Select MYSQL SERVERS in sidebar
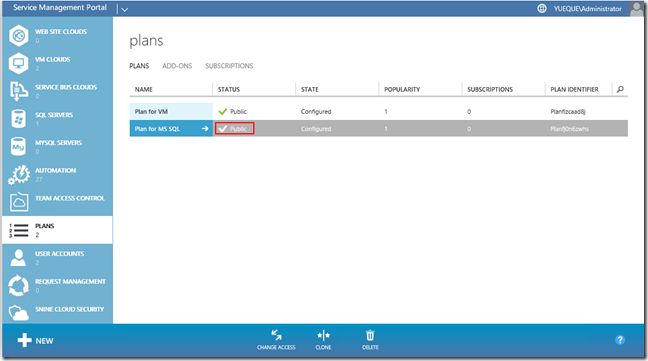 pyautogui.click(x=58, y=142)
